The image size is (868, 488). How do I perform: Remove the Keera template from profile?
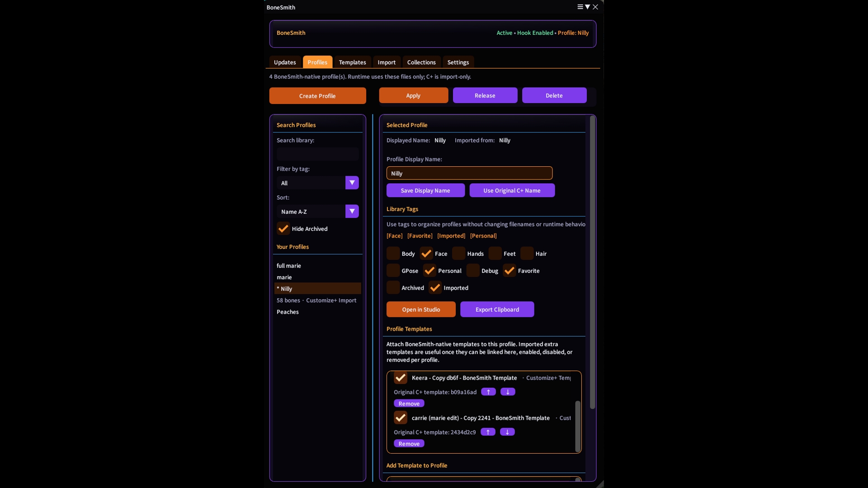(x=409, y=404)
